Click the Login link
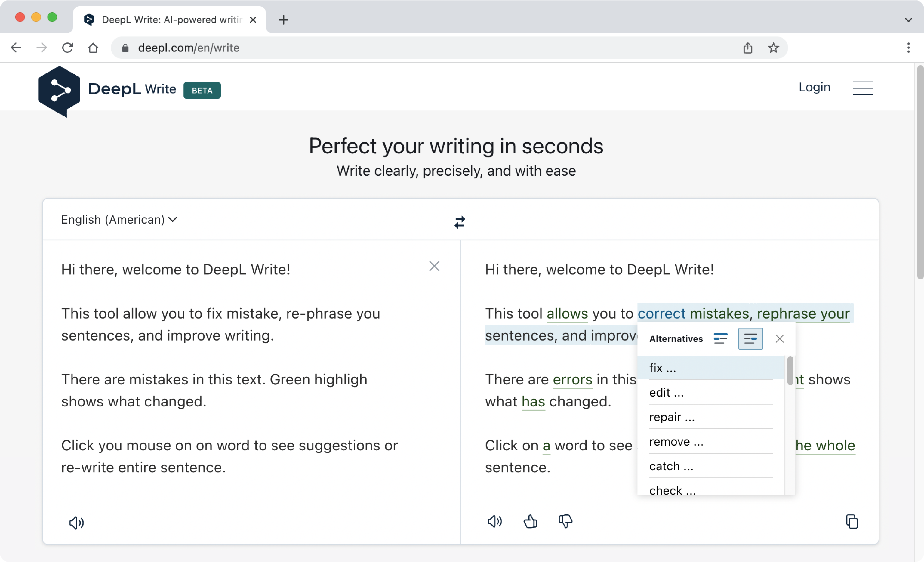The height and width of the screenshot is (562, 924). pos(814,87)
